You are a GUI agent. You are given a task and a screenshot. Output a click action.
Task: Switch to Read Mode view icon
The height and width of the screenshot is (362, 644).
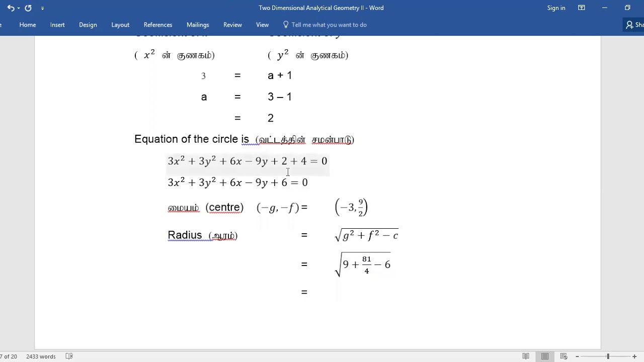pos(526,356)
